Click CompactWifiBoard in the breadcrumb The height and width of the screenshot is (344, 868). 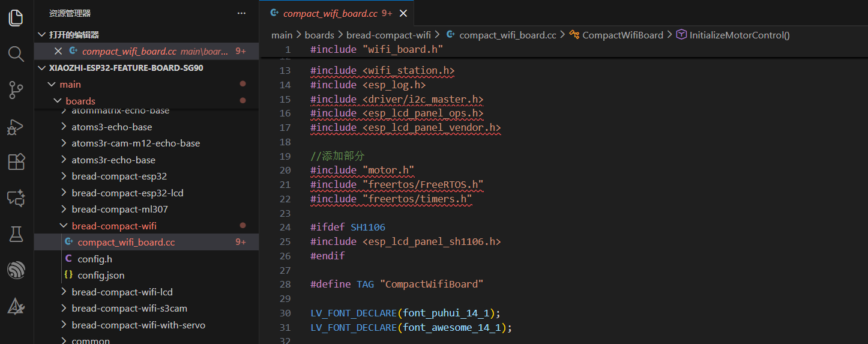tap(622, 35)
